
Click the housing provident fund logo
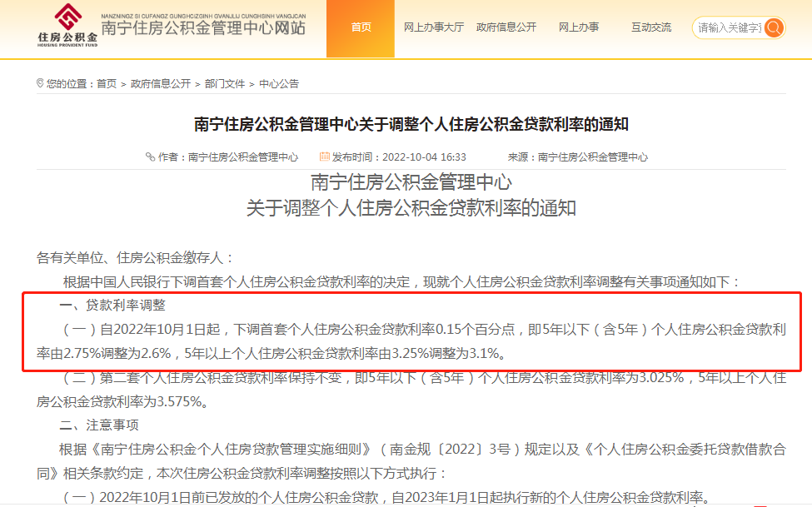click(67, 26)
